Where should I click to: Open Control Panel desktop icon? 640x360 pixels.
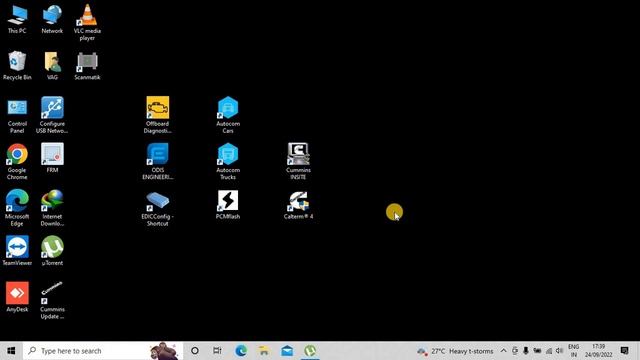[17, 116]
